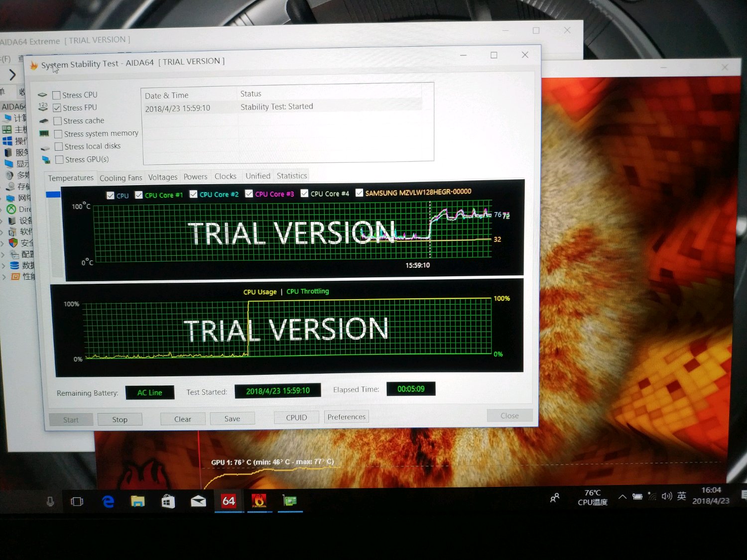Toggle the CPU Core #1 graph checkbox
Image resolution: width=747 pixels, height=560 pixels.
(139, 195)
